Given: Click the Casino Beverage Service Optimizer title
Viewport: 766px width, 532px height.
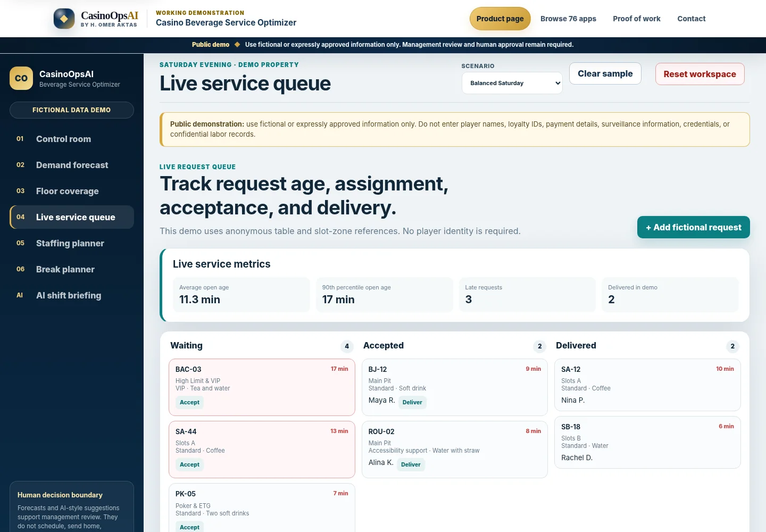Looking at the screenshot, I should pyautogui.click(x=226, y=22).
